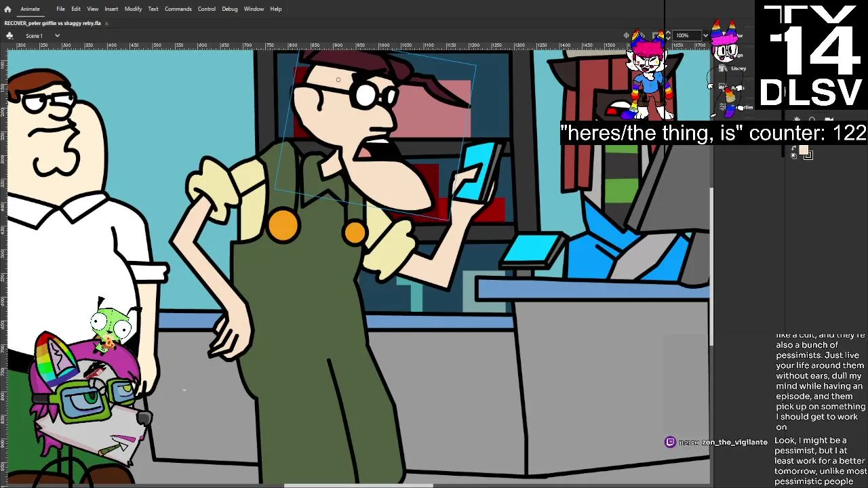The height and width of the screenshot is (488, 868).
Task: Open the stroke color swatch
Action: click(809, 155)
